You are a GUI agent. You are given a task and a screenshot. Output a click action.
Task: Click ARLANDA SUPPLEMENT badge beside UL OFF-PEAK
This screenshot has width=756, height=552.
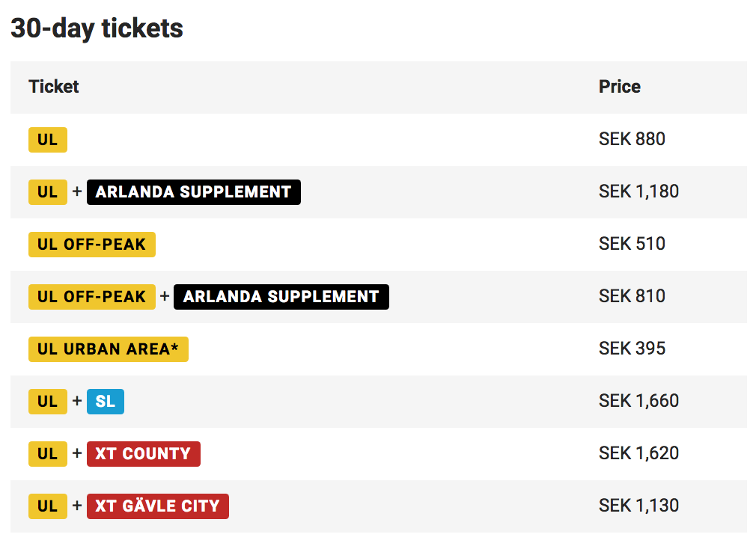point(281,297)
